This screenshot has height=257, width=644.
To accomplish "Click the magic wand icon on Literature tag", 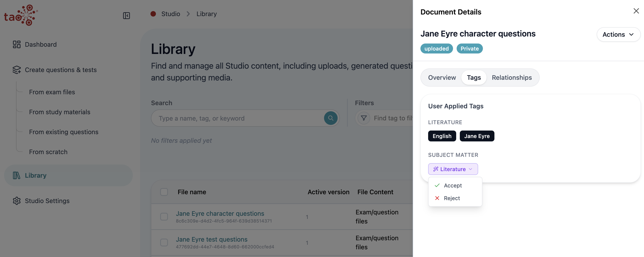I will point(436,169).
